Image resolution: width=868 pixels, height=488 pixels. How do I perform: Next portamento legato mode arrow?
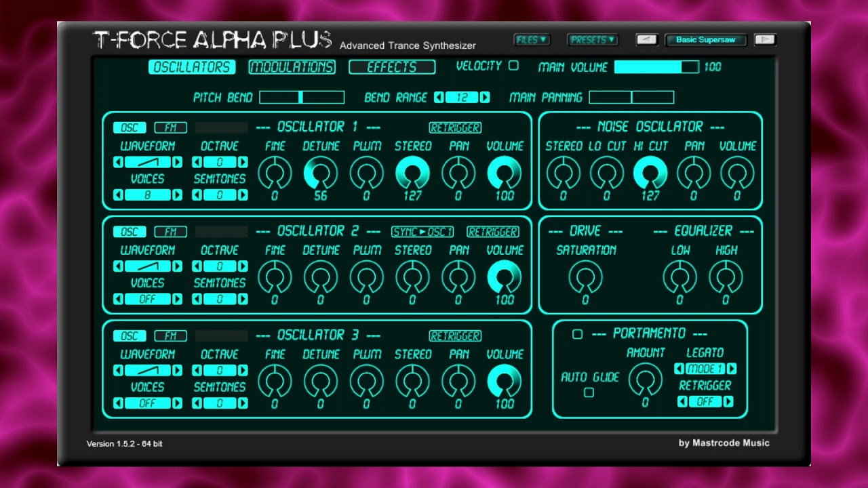(x=731, y=369)
